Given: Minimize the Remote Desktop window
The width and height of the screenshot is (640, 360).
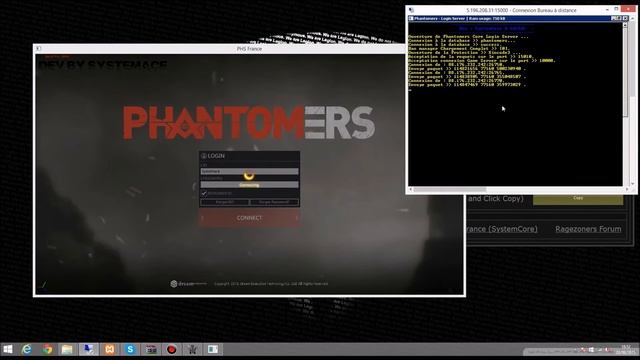Looking at the screenshot, I should click(607, 9).
